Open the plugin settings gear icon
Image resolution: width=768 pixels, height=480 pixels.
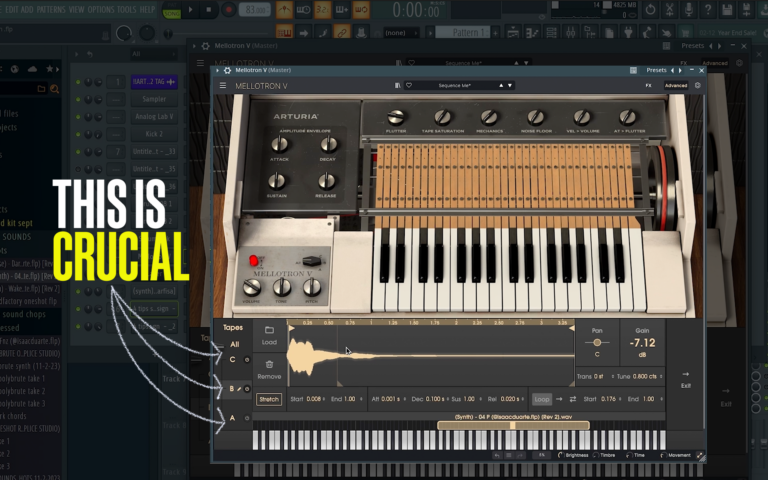[x=698, y=86]
